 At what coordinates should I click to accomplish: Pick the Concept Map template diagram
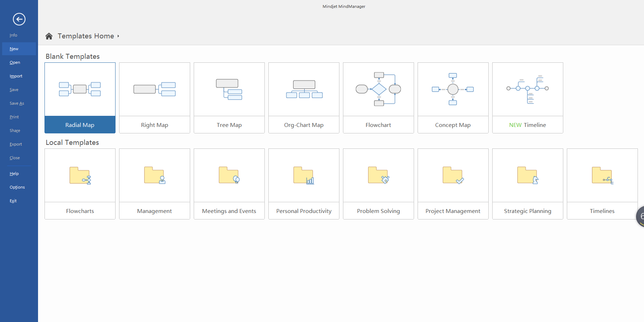pyautogui.click(x=453, y=89)
